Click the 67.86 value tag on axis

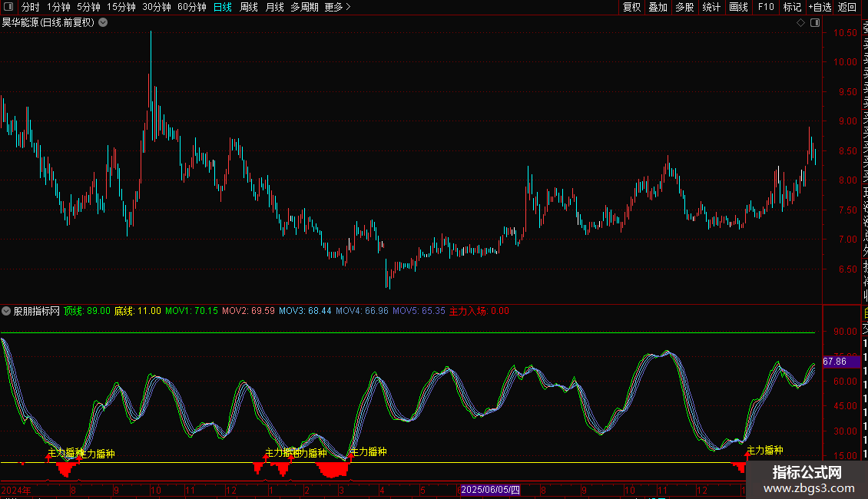pos(841,362)
